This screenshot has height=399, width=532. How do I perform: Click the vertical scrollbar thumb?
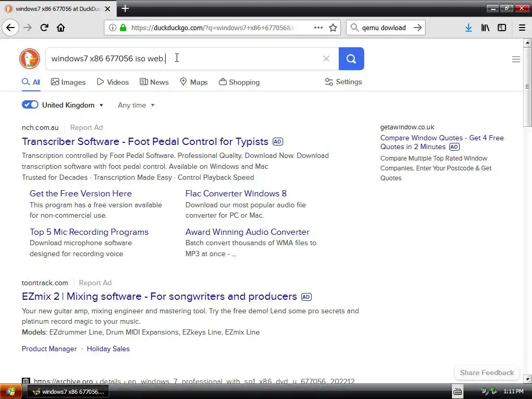(x=527, y=87)
